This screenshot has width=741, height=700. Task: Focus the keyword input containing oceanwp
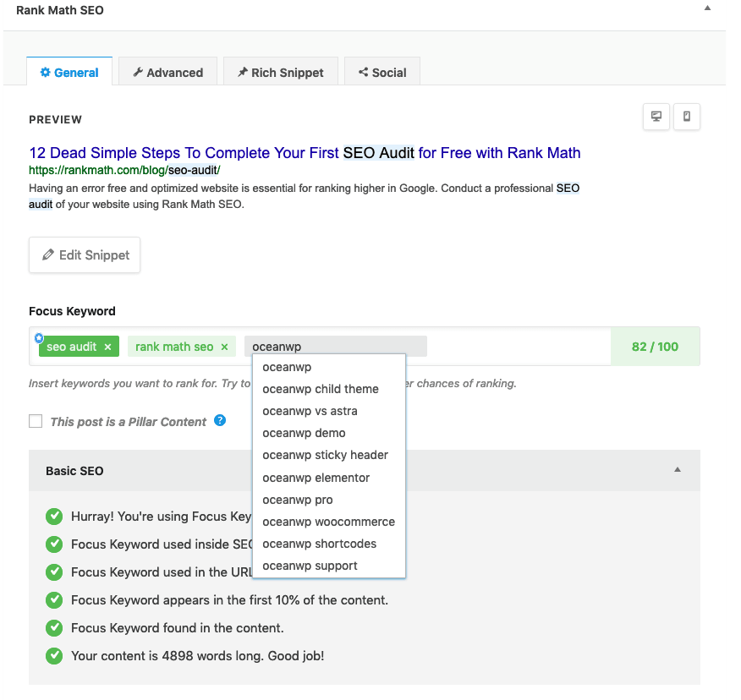[x=336, y=347]
